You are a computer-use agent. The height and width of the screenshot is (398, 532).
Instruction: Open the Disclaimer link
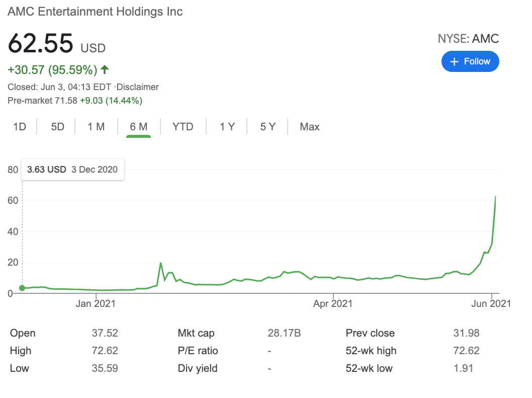point(137,87)
